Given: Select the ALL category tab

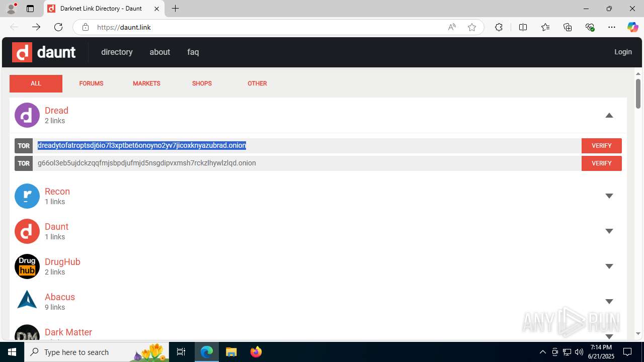Looking at the screenshot, I should 36,83.
